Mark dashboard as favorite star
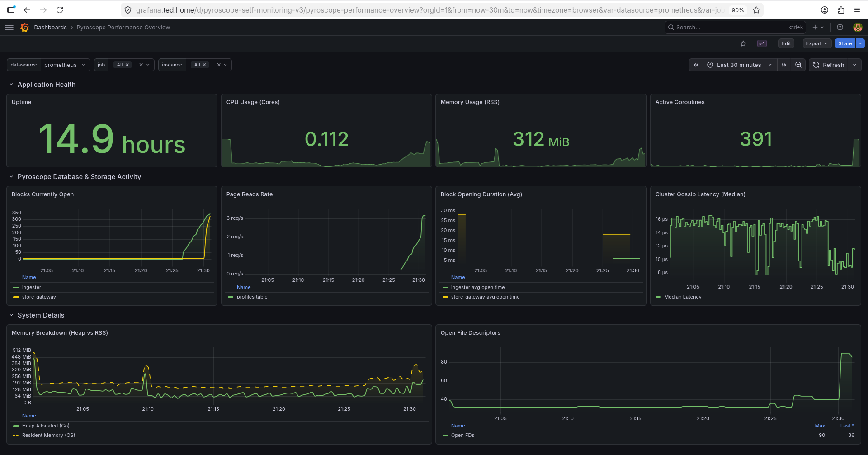This screenshot has height=455, width=868. point(743,44)
